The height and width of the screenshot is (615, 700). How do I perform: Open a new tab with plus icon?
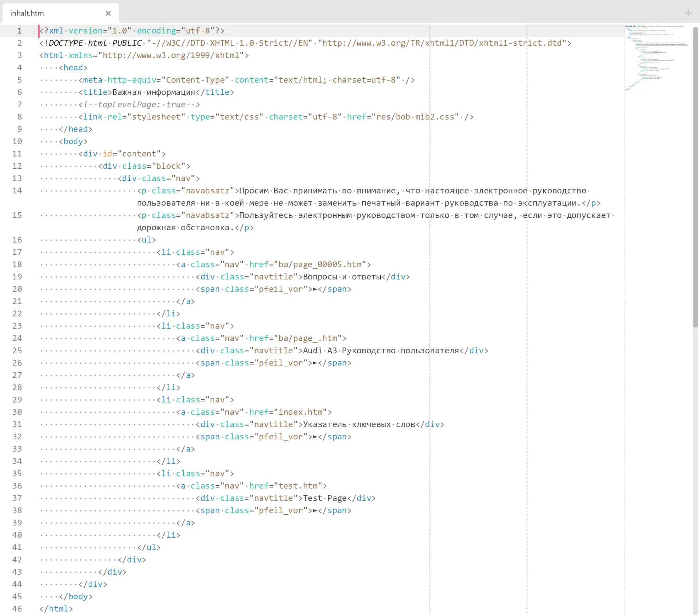688,13
